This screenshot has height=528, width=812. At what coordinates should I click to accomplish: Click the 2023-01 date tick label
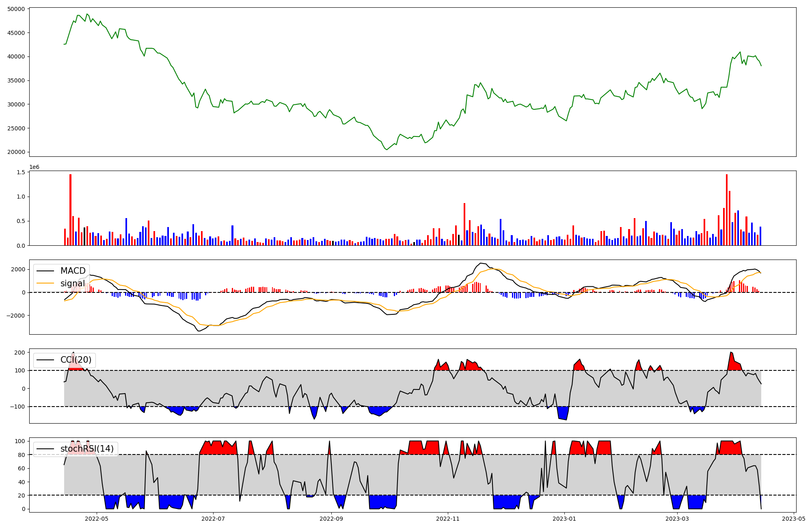(564, 519)
